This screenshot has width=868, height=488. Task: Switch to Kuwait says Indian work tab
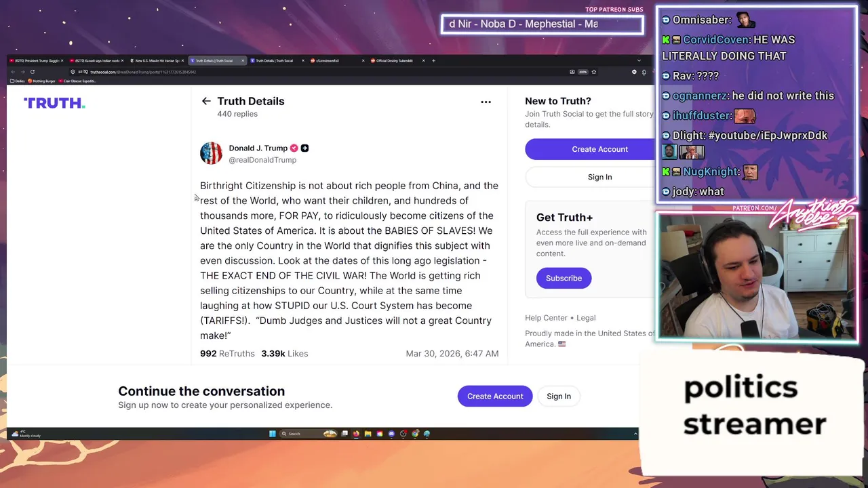pos(96,60)
